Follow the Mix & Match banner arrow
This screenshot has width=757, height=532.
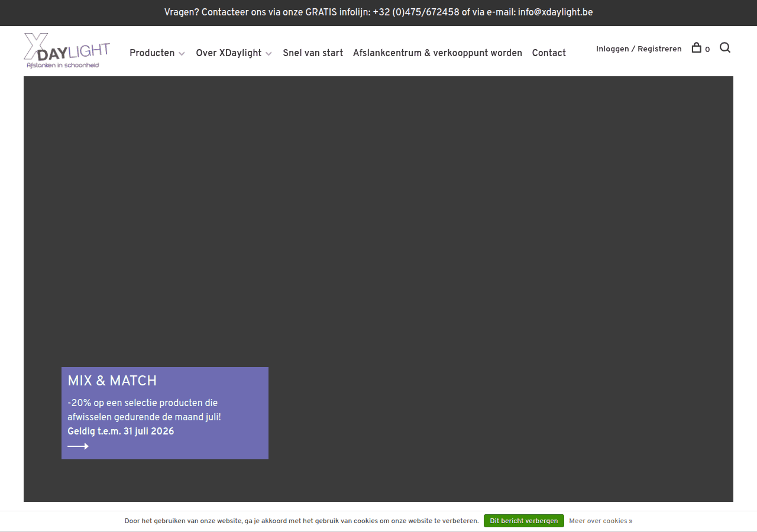click(x=78, y=446)
